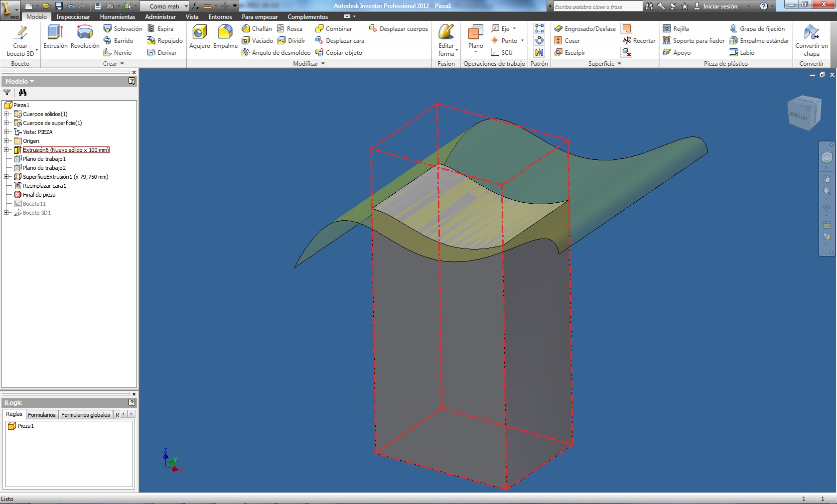Viewport: 837px width, 504px height.
Task: Select the Coser surface tool
Action: tap(567, 41)
